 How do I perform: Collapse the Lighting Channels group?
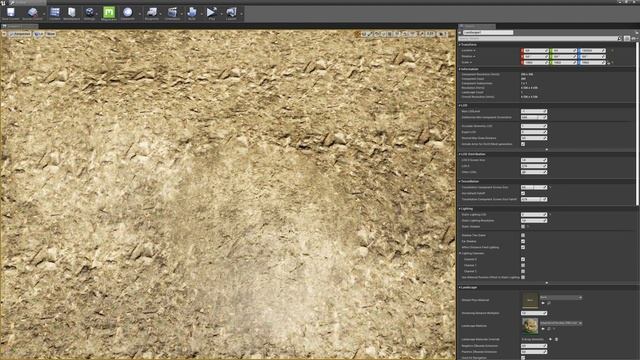pyautogui.click(x=461, y=253)
